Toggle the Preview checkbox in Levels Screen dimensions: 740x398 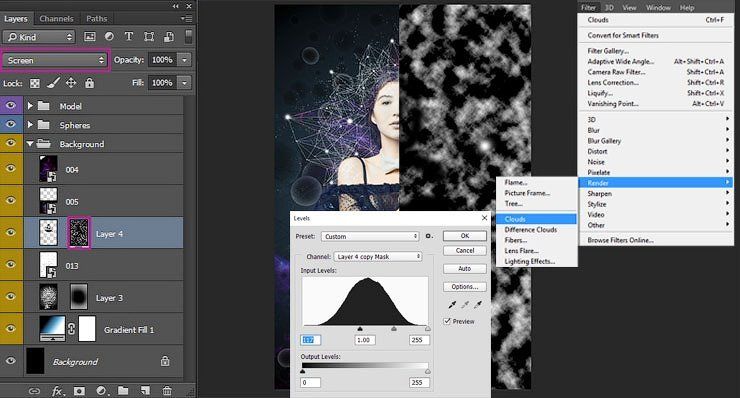(447, 321)
